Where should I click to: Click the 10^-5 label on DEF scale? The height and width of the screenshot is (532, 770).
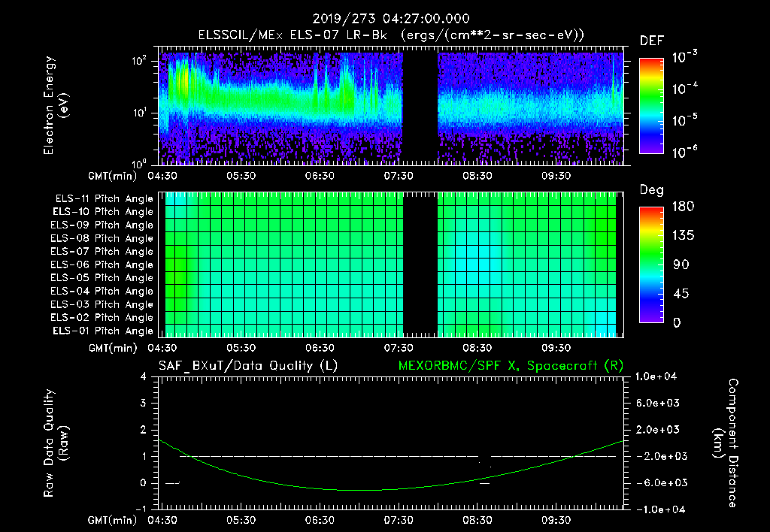(x=684, y=120)
